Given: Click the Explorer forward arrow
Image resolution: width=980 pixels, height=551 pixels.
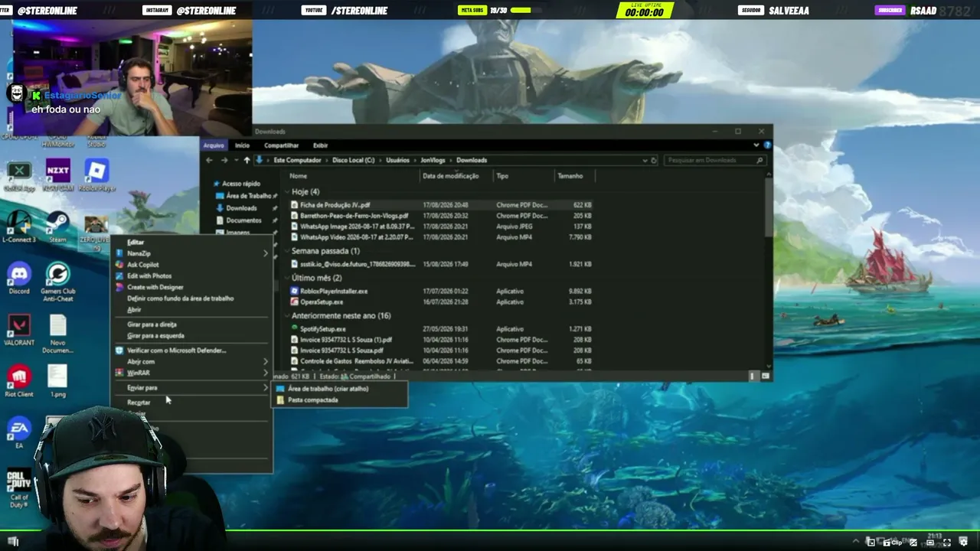Looking at the screenshot, I should [224, 160].
